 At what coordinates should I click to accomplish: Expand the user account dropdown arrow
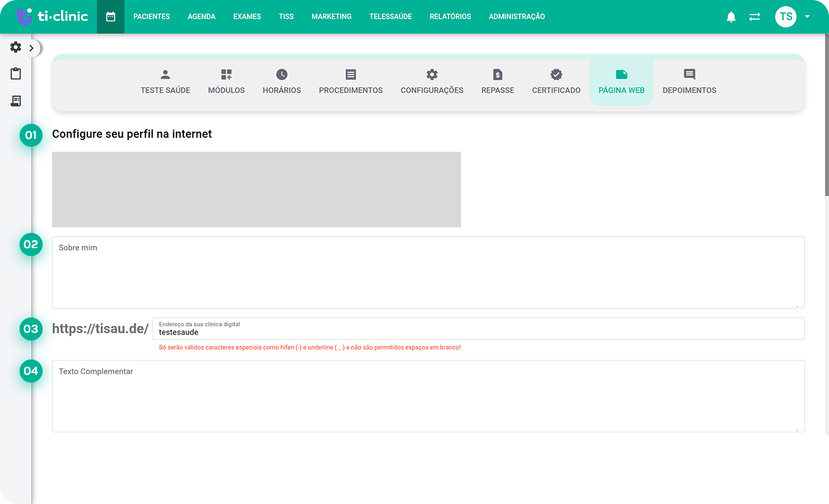coord(807,17)
